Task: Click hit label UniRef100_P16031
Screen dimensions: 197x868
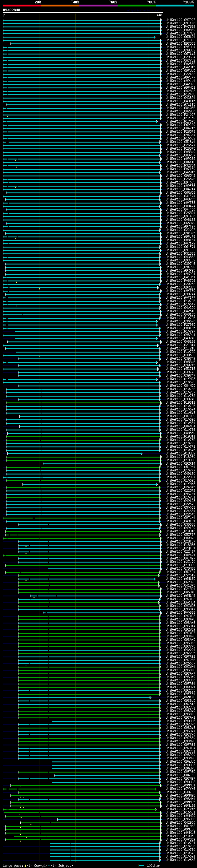Action: click(180, 812)
